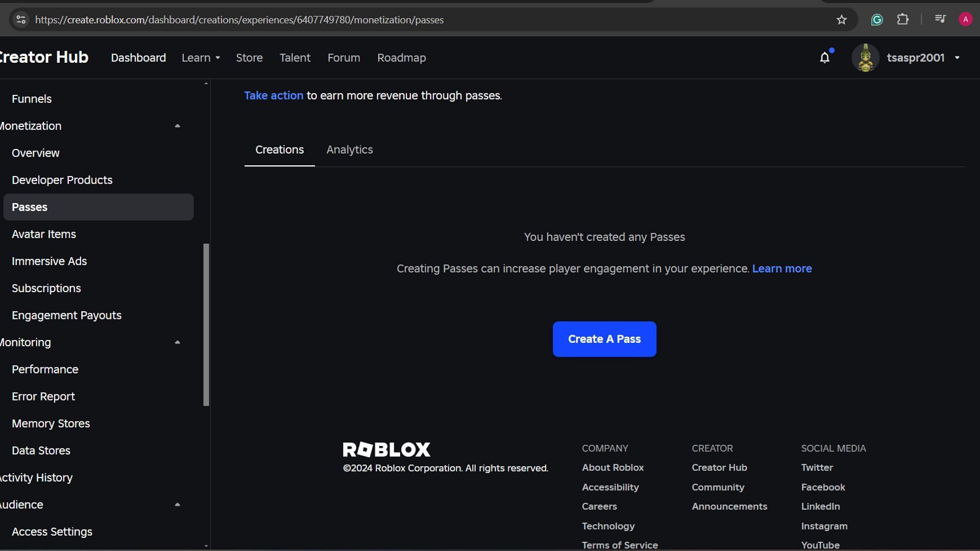Click the Creator Hub logo title
This screenshot has height=551, width=980.
pyautogui.click(x=44, y=57)
